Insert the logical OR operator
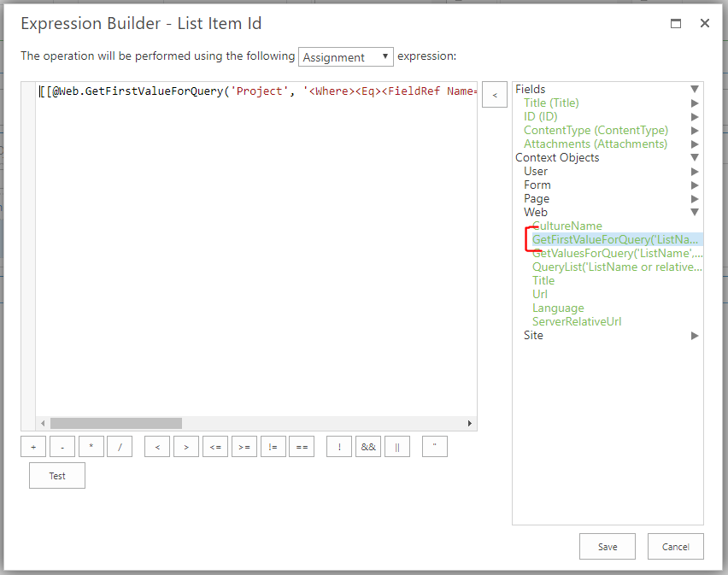The height and width of the screenshot is (575, 728). (397, 446)
